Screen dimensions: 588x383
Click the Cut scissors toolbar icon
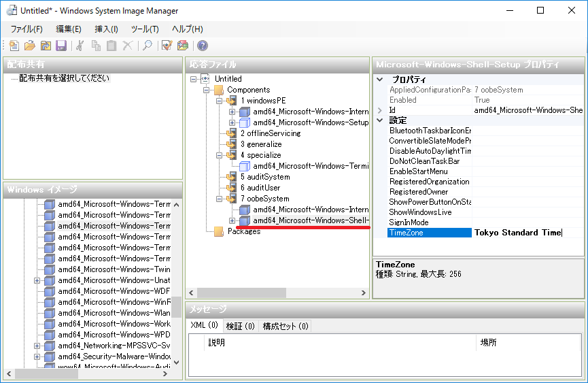click(80, 46)
